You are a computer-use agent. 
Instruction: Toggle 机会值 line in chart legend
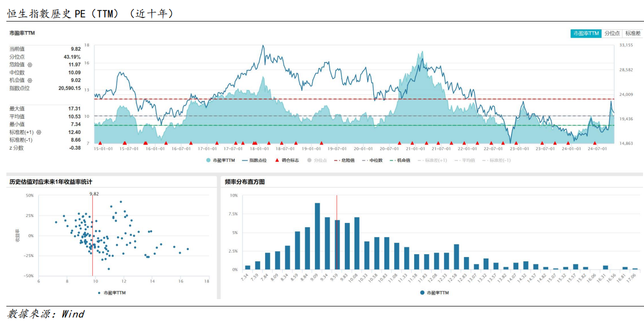click(400, 160)
